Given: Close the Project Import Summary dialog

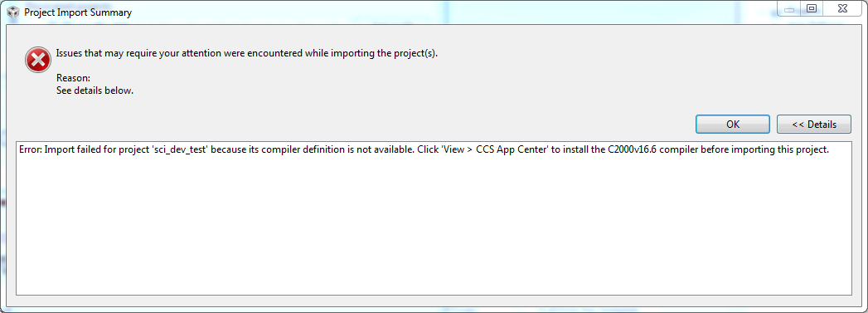Looking at the screenshot, I should coord(842,8).
